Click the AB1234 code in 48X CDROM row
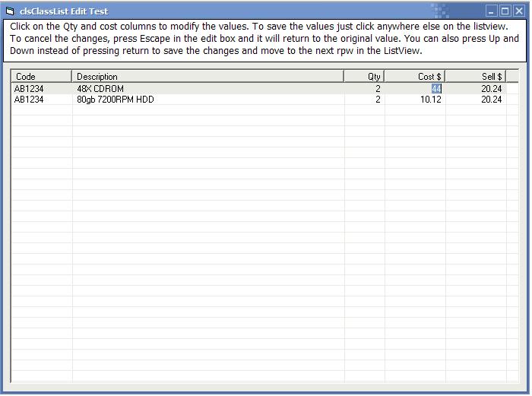This screenshot has height=396, width=532. (29, 89)
